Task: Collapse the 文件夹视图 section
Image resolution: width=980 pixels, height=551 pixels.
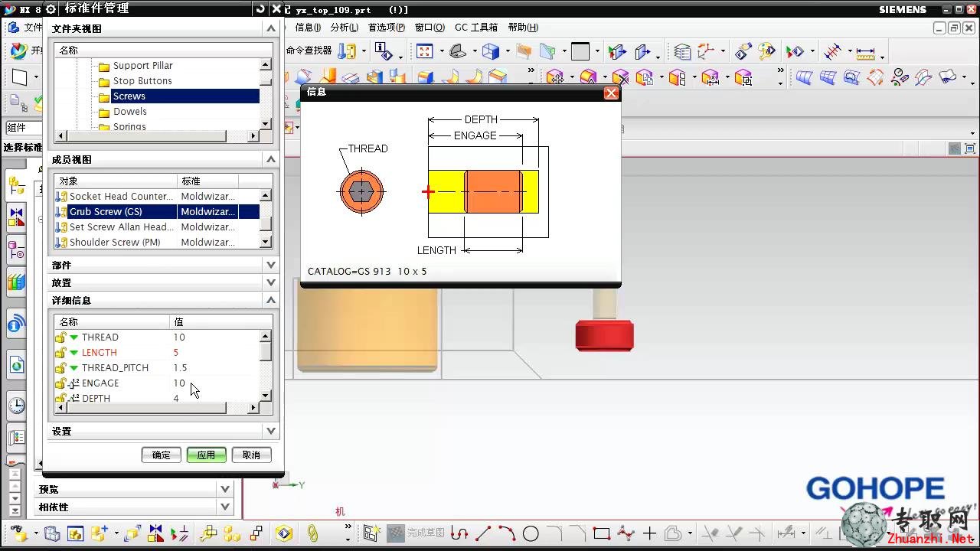Action: (271, 28)
